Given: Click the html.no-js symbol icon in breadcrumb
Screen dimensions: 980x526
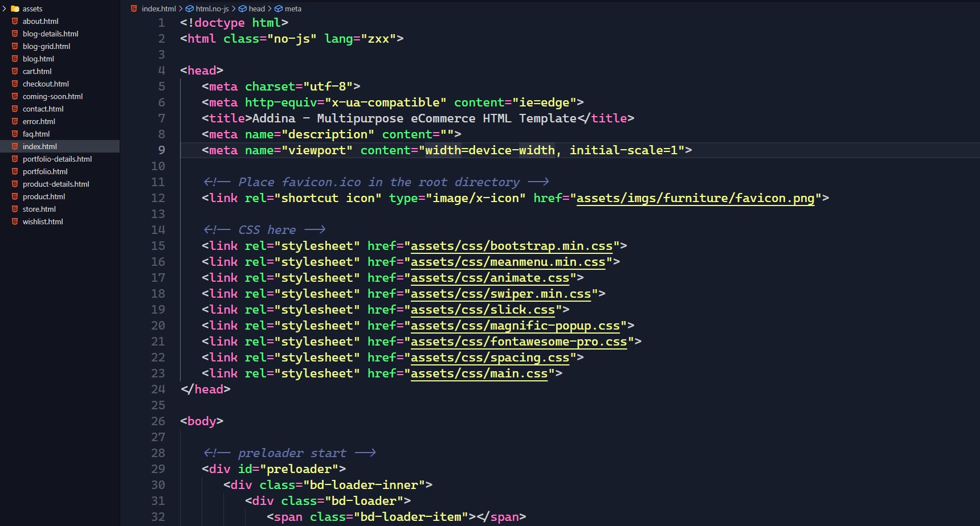Looking at the screenshot, I should [x=190, y=9].
